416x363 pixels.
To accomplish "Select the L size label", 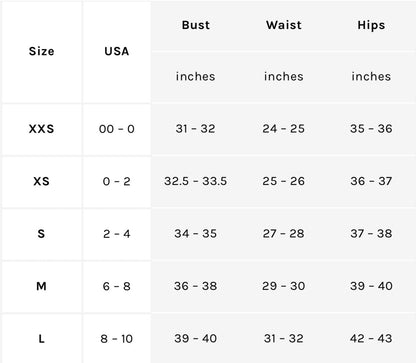I will [41, 339].
